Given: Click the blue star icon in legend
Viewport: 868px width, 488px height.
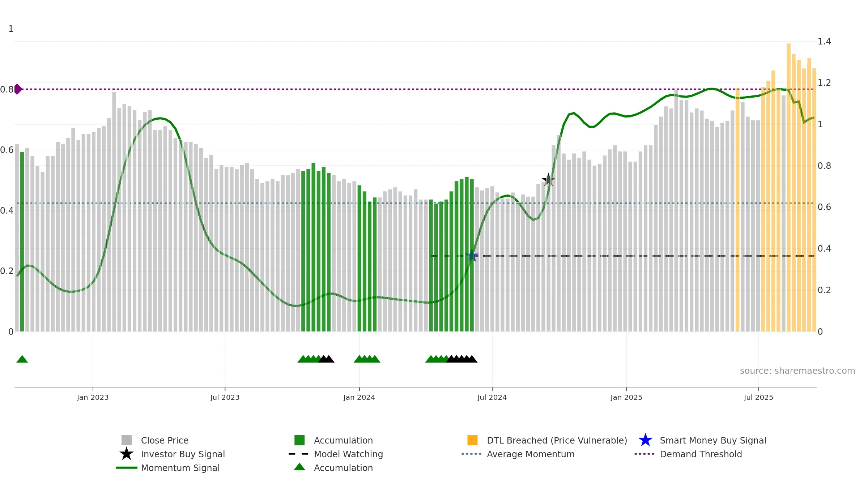Looking at the screenshot, I should tap(645, 440).
